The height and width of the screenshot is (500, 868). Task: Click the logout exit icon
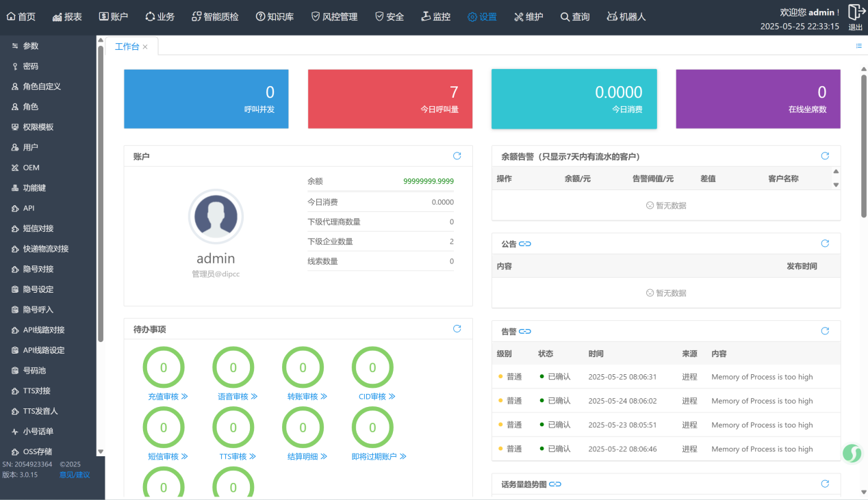(x=855, y=13)
